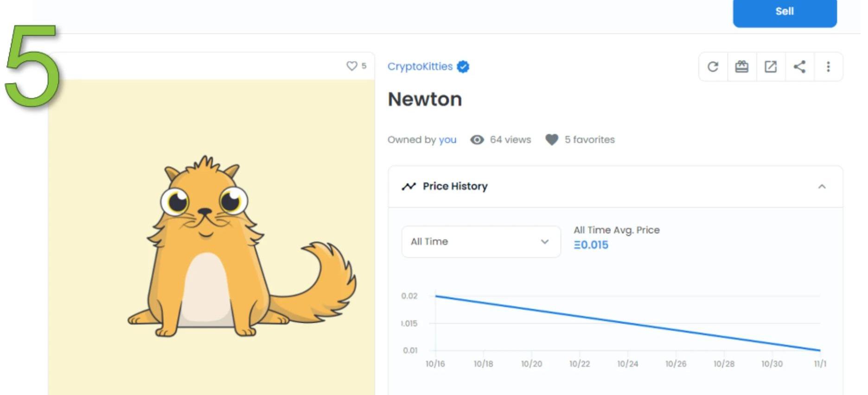
Task: Click the "you" owner link
Action: tap(447, 140)
